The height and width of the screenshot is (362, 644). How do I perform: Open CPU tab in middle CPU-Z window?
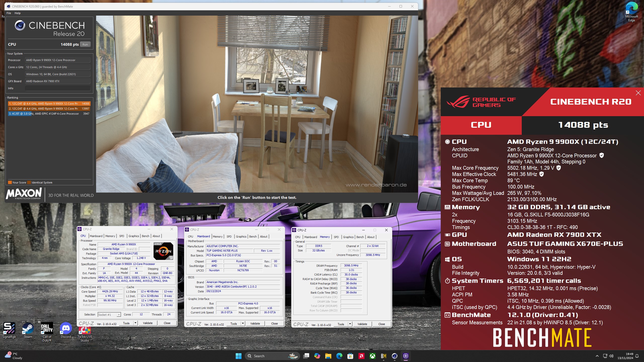pos(191,237)
